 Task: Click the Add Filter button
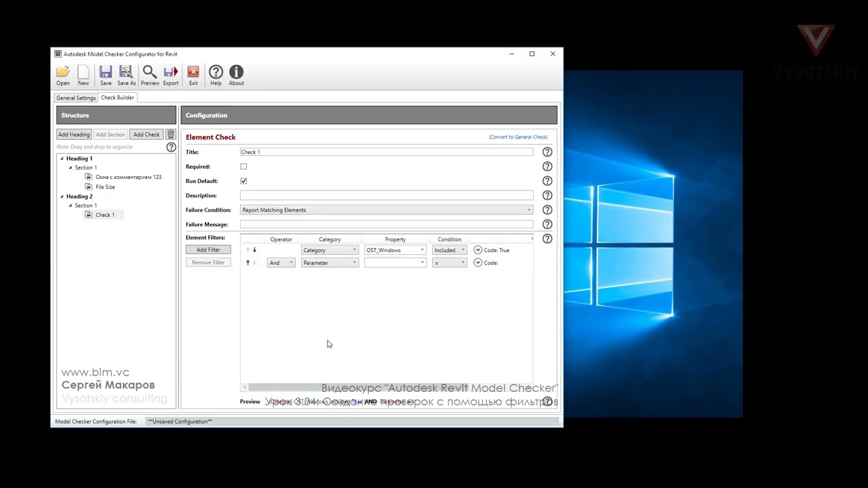point(208,249)
